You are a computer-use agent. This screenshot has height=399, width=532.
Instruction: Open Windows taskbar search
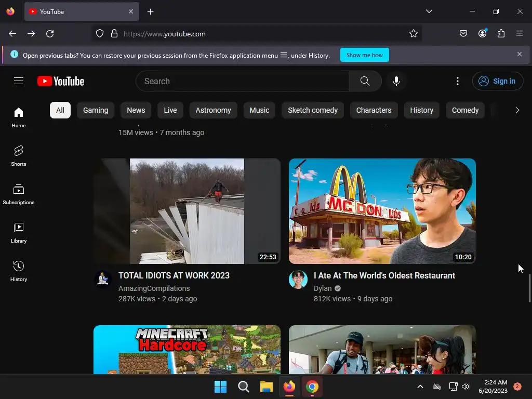pos(243,387)
